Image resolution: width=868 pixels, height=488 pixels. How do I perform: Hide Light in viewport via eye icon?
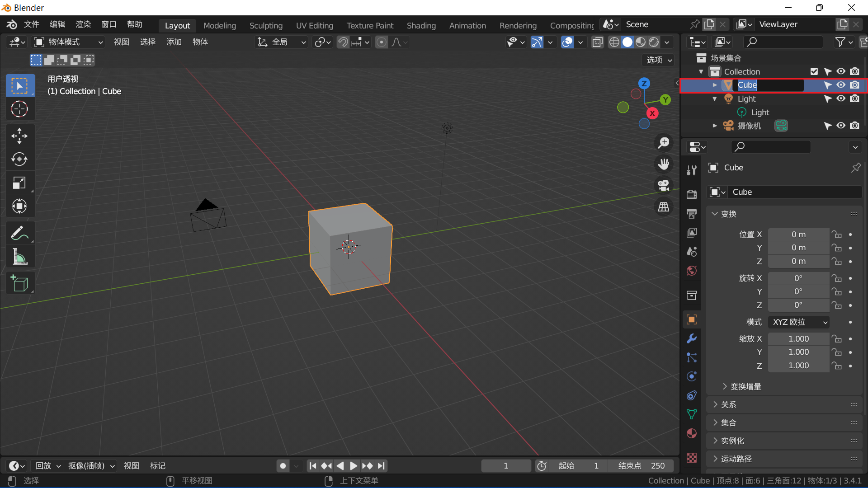pyautogui.click(x=841, y=99)
